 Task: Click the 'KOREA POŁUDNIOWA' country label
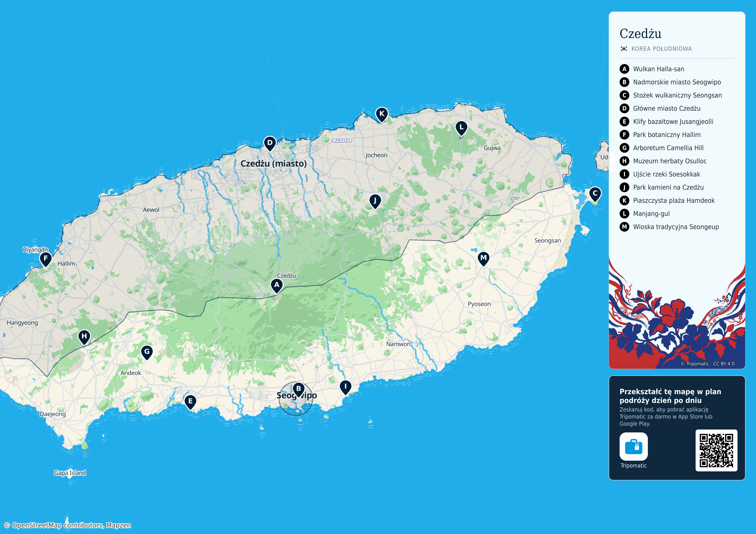661,49
